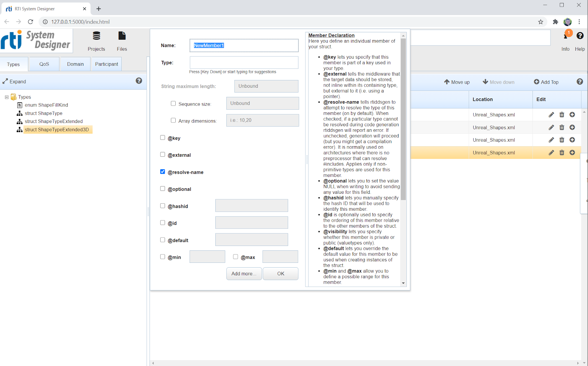Check the @default option
The image size is (588, 366).
pyautogui.click(x=162, y=240)
